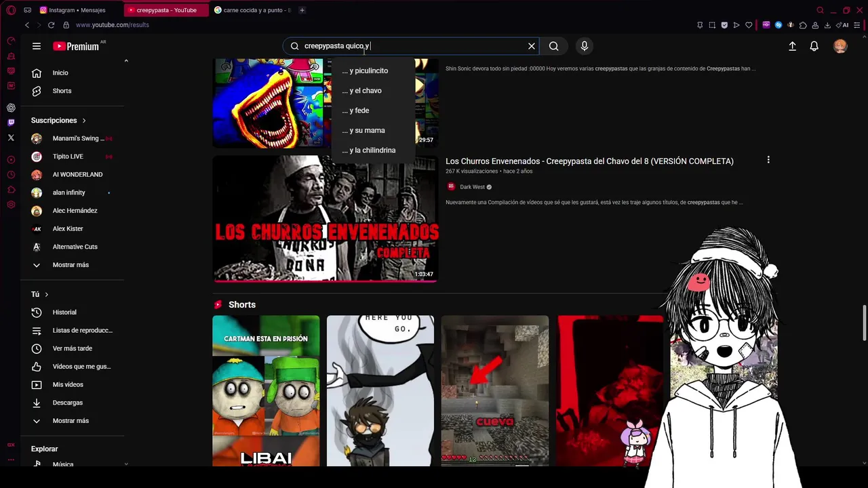Viewport: 868px width, 488px height.
Task: Select suggestion '... y la chilindrina'
Action: tap(373, 150)
